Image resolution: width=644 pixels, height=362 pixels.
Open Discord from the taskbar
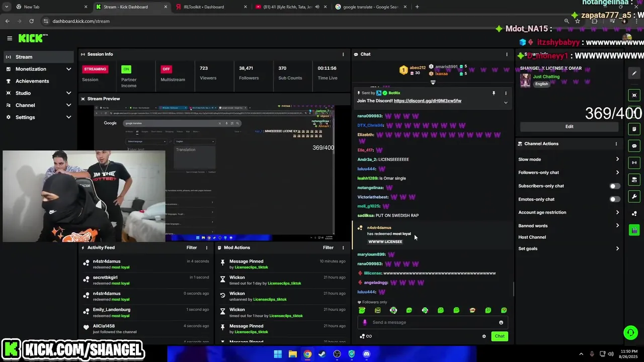point(366,354)
